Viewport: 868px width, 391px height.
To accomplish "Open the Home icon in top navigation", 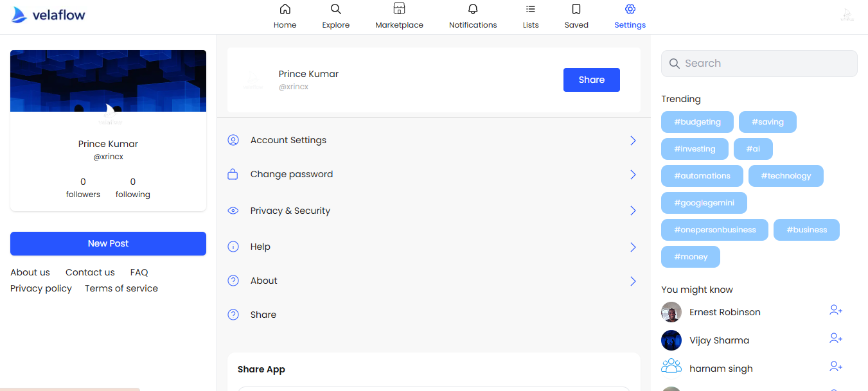I will (285, 10).
